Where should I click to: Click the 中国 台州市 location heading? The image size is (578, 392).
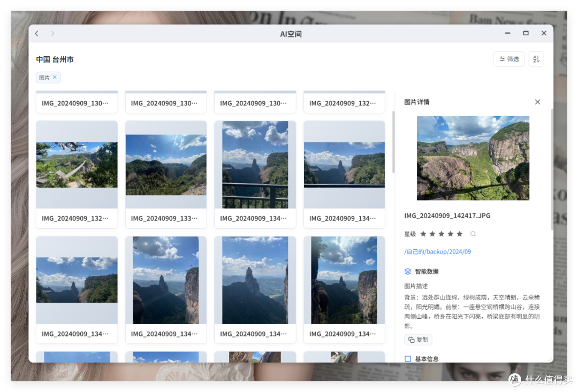click(x=55, y=59)
